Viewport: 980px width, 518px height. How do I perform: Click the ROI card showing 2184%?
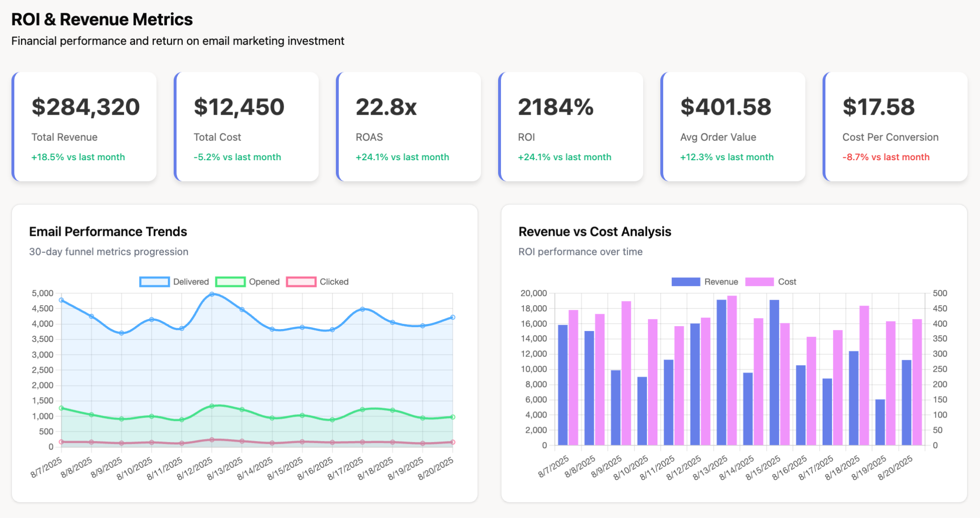point(570,126)
